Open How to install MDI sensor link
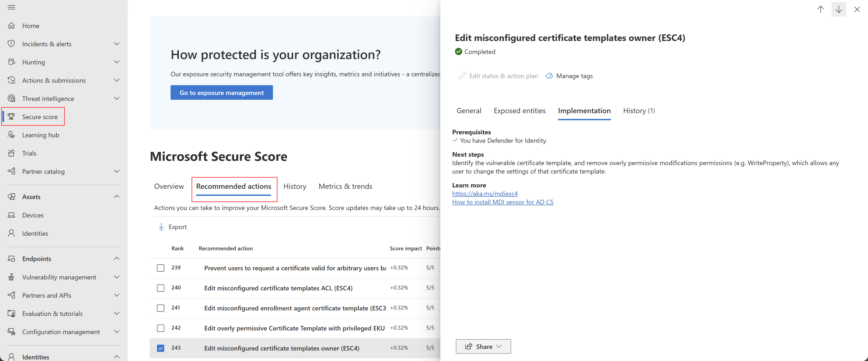Image resolution: width=868 pixels, height=361 pixels. coord(502,202)
